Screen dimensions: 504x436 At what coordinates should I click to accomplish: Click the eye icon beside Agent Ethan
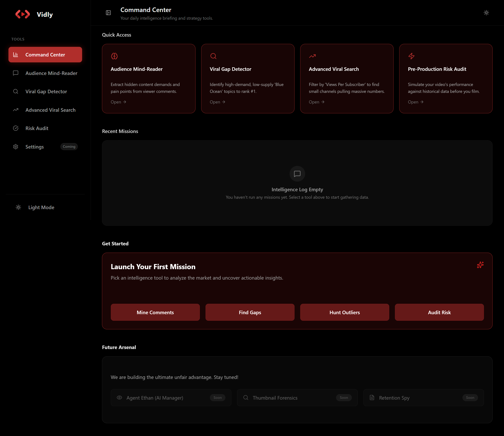119,398
